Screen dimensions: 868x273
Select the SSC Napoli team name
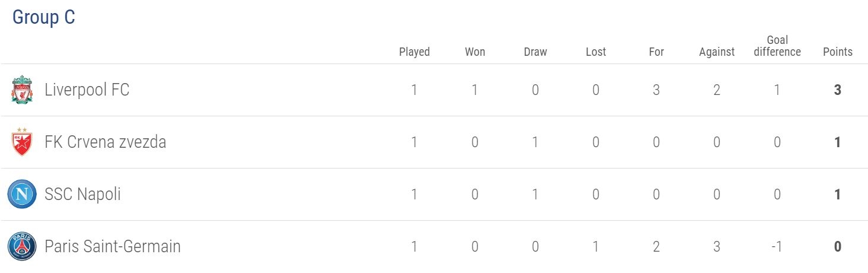(x=82, y=195)
